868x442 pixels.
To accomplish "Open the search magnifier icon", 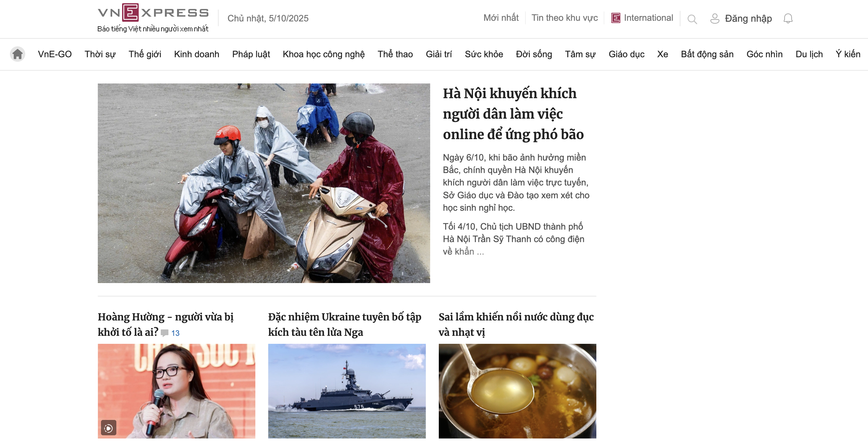I will [692, 19].
